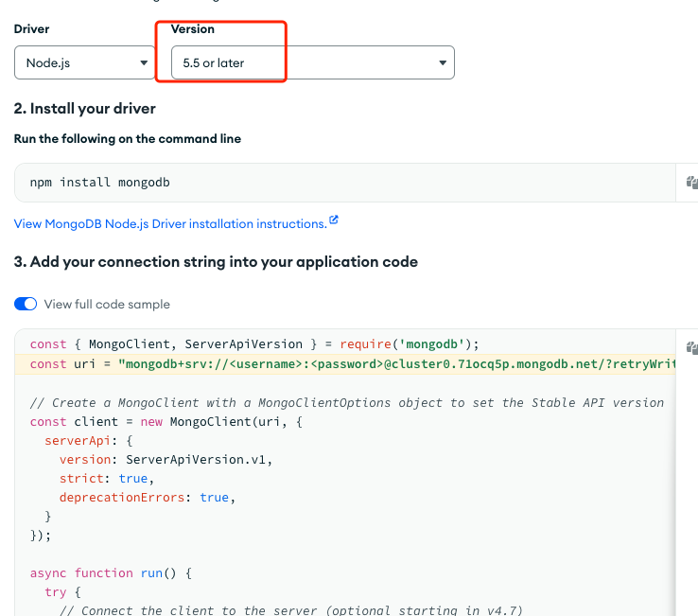Expand the Version dropdown showing 5.5 or later
The width and height of the screenshot is (698, 616).
tap(312, 62)
